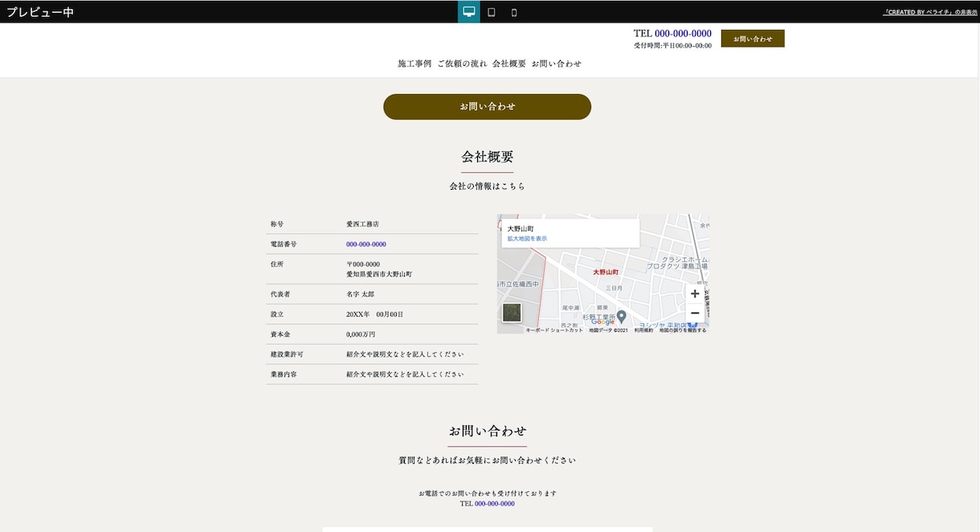Open お問い合わせ navigation item
This screenshot has width=980, height=532.
pos(557,63)
